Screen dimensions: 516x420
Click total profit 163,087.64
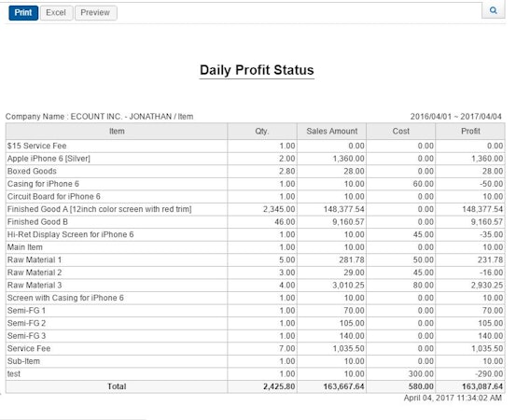pos(482,386)
